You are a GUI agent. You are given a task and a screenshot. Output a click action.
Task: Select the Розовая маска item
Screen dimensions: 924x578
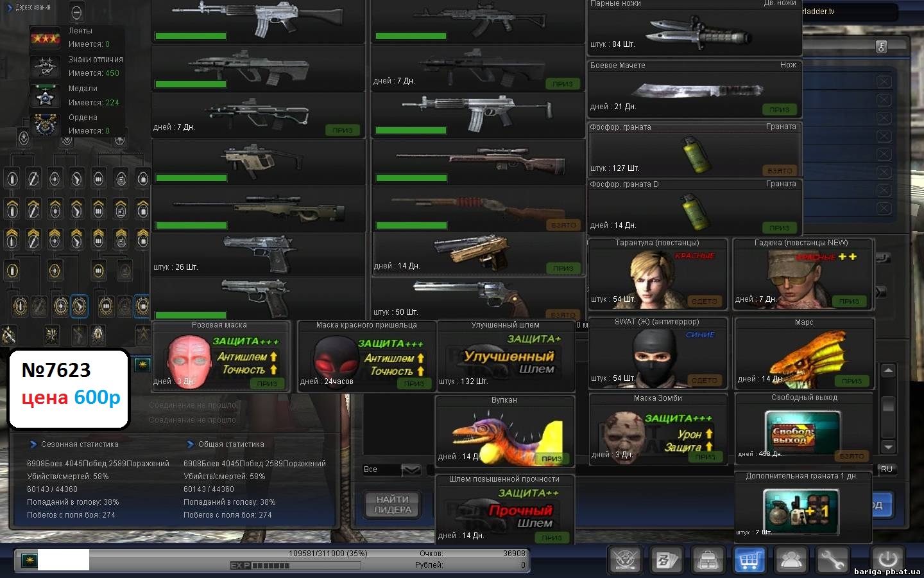tap(221, 355)
